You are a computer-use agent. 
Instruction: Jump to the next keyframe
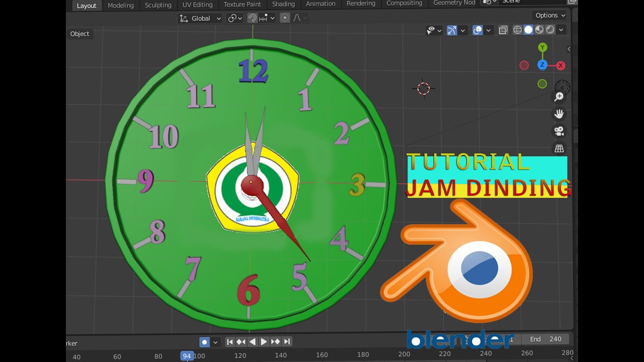point(275,342)
